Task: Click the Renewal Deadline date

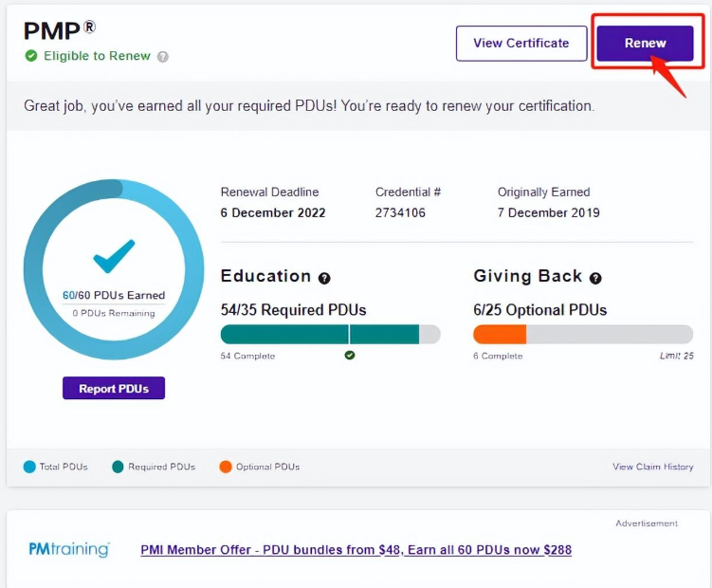Action: pos(273,212)
